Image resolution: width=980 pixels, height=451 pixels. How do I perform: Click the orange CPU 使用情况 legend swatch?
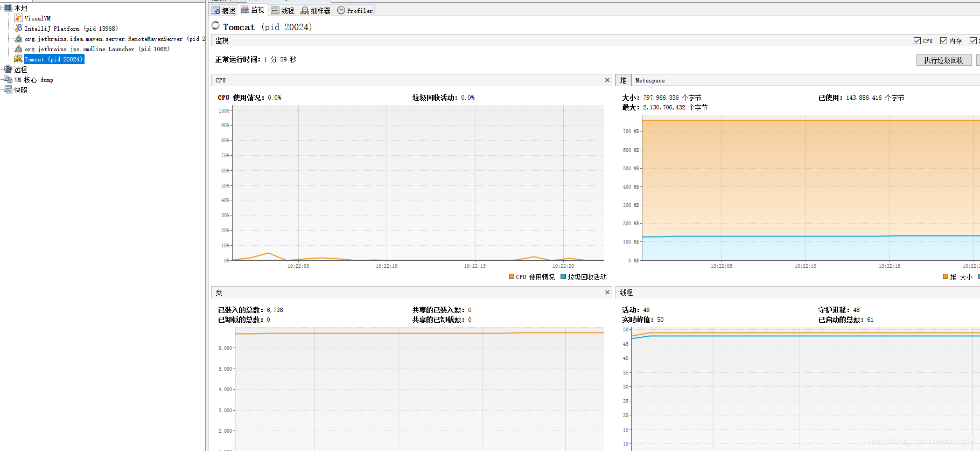pos(512,276)
